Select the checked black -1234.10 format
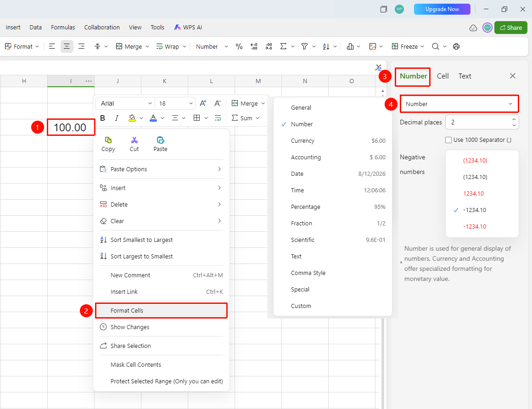 pos(474,210)
